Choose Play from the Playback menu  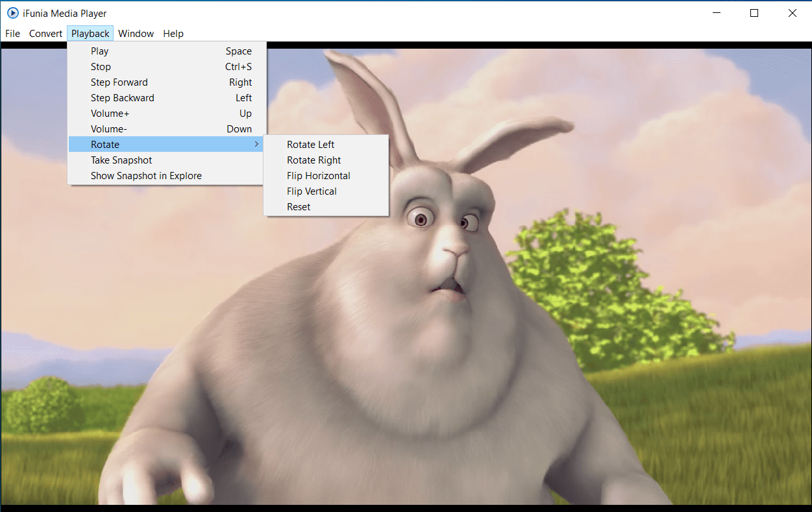click(166, 51)
